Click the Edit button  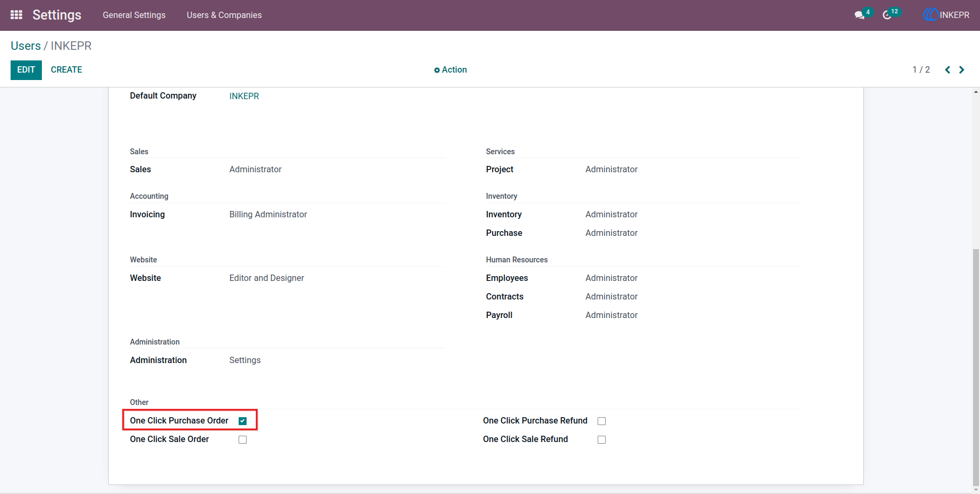tap(26, 70)
